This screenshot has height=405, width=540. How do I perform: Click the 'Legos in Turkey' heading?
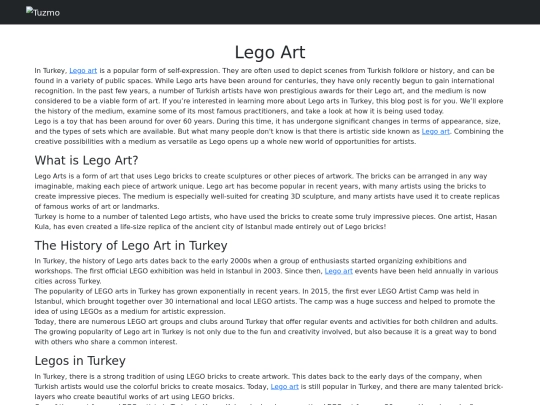click(80, 361)
